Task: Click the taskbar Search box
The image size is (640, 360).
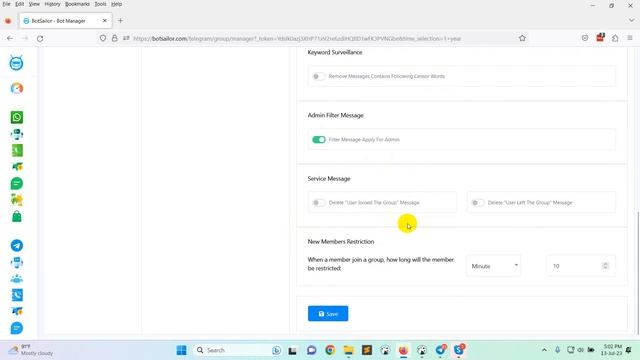Action: [x=237, y=350]
